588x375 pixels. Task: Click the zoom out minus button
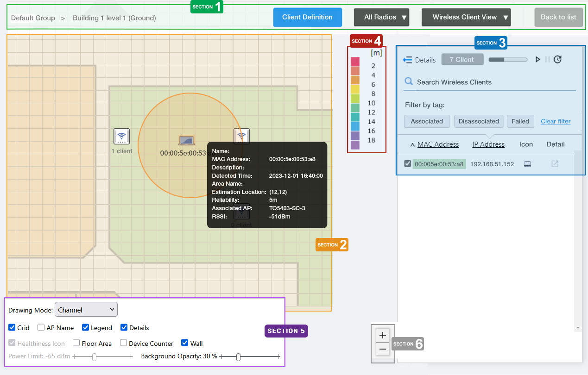point(383,349)
